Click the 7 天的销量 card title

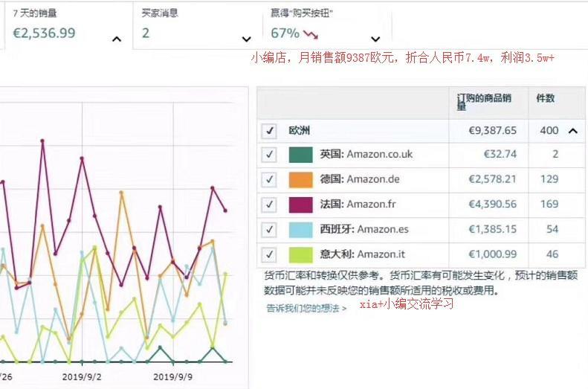(34, 13)
